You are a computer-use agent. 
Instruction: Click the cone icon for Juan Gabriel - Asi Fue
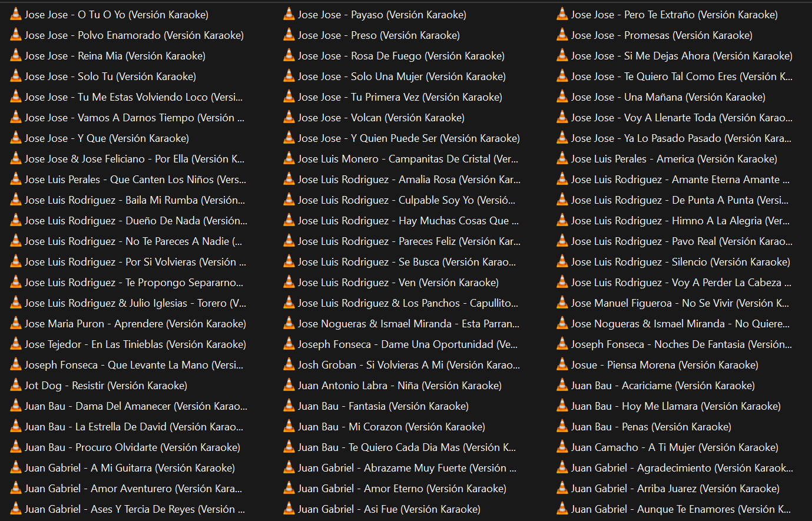pos(289,509)
